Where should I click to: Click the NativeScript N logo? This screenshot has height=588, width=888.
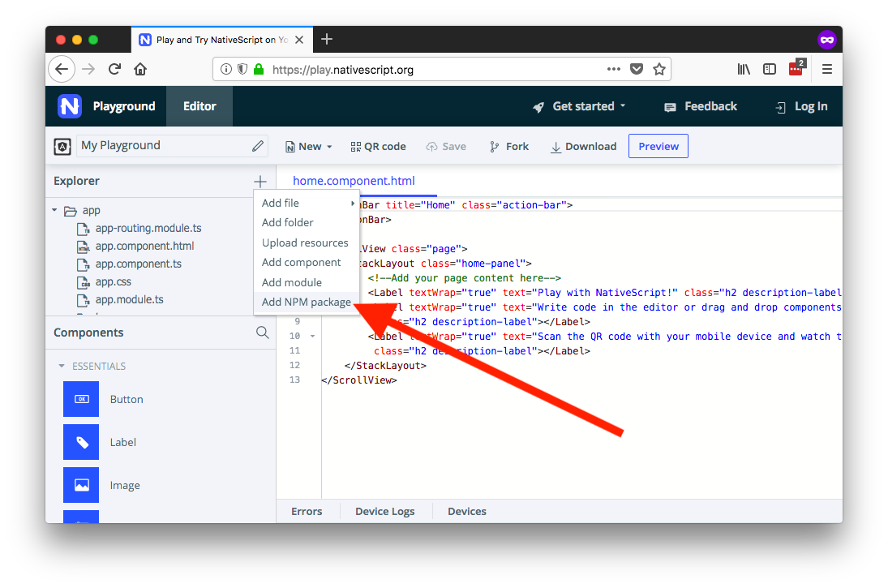pyautogui.click(x=70, y=106)
